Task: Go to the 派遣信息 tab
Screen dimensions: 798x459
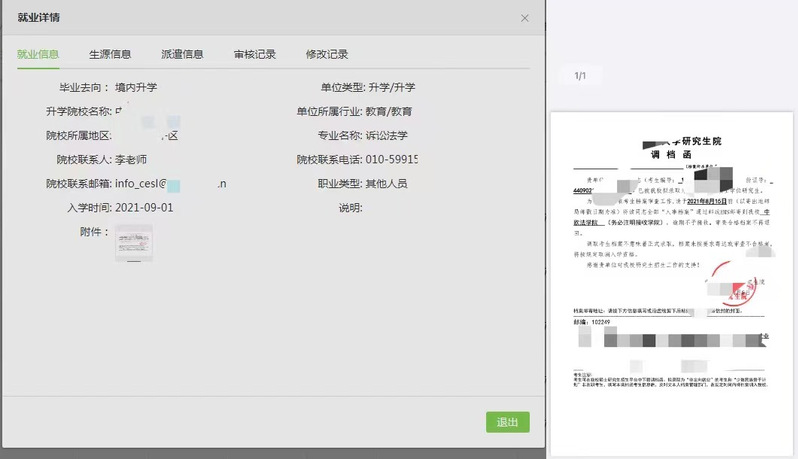Action: (x=182, y=54)
